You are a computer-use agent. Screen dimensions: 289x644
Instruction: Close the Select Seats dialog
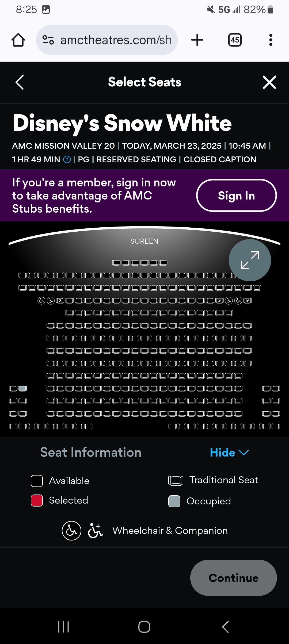[269, 82]
